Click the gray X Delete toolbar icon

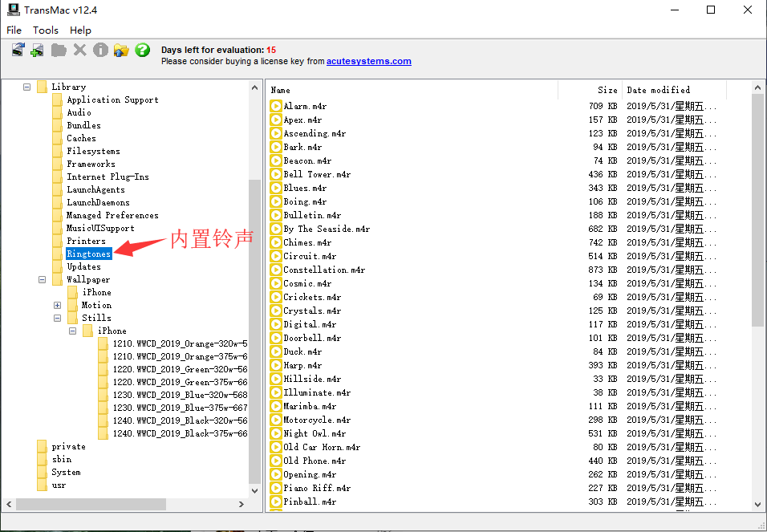[79, 50]
